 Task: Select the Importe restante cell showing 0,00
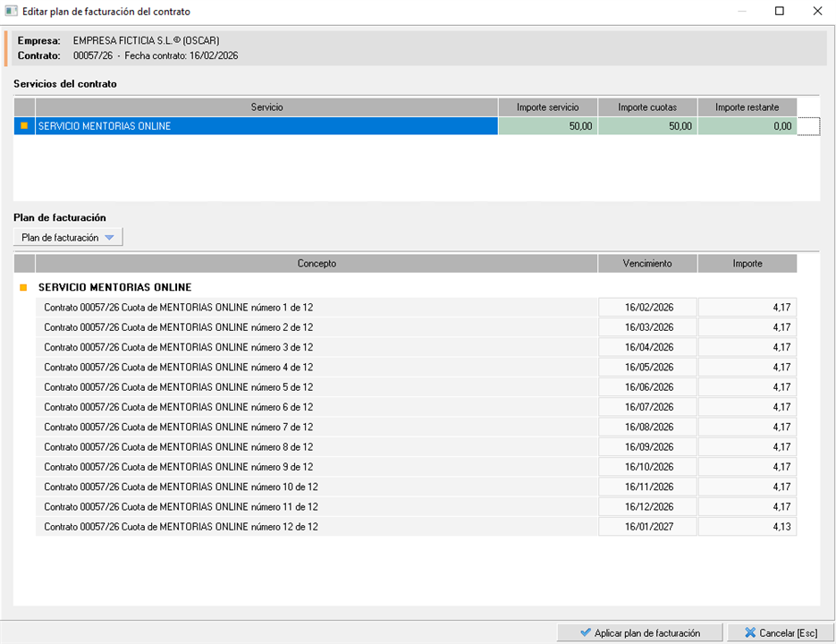pyautogui.click(x=747, y=126)
